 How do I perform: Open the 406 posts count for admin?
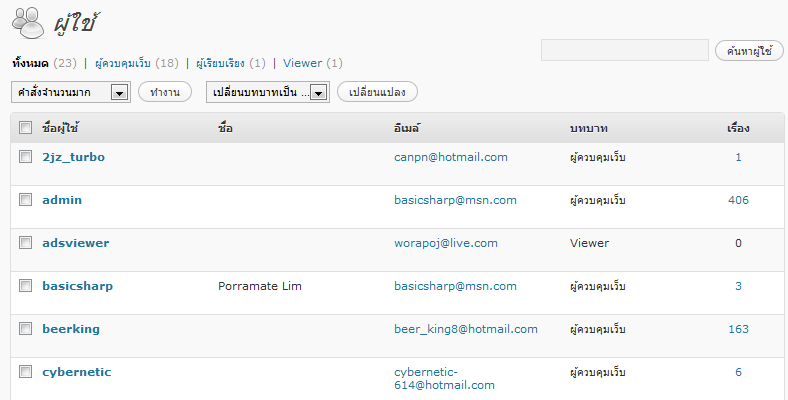[738, 200]
